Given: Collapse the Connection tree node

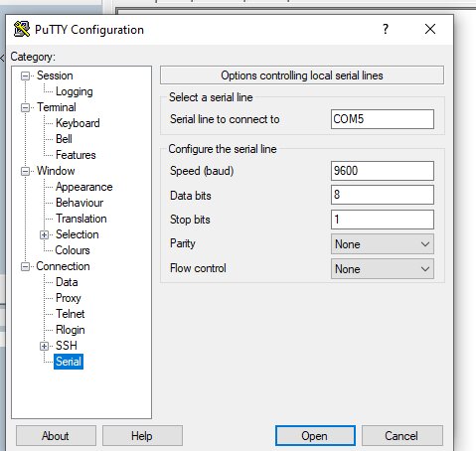Looking at the screenshot, I should coord(25,266).
